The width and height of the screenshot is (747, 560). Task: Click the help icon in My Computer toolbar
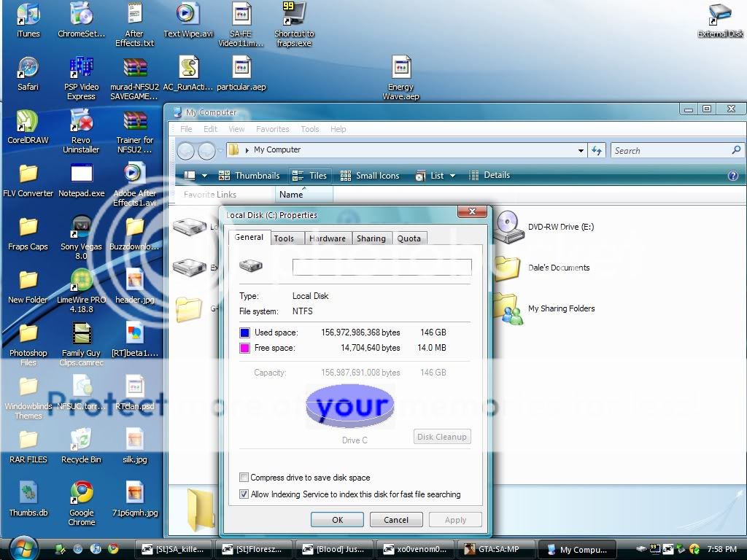coord(732,176)
